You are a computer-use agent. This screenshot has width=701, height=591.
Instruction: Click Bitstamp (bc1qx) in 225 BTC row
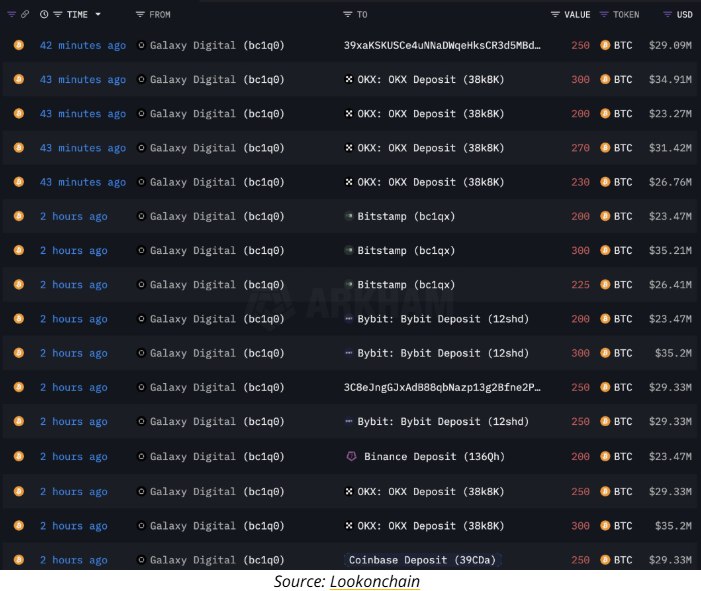406,285
